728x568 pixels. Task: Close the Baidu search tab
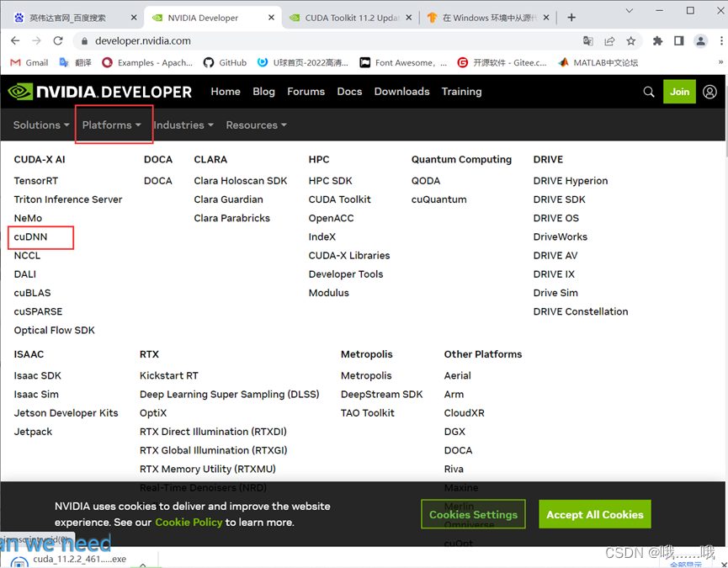(x=134, y=18)
